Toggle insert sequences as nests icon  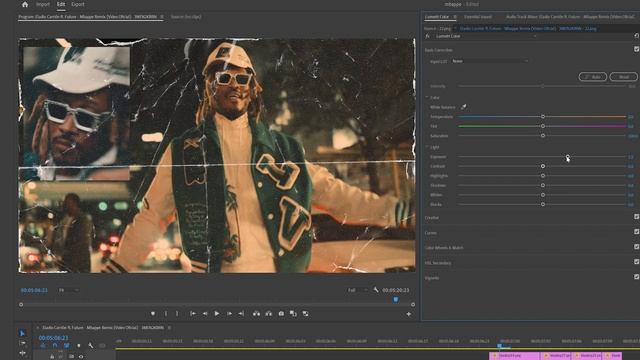click(43, 346)
